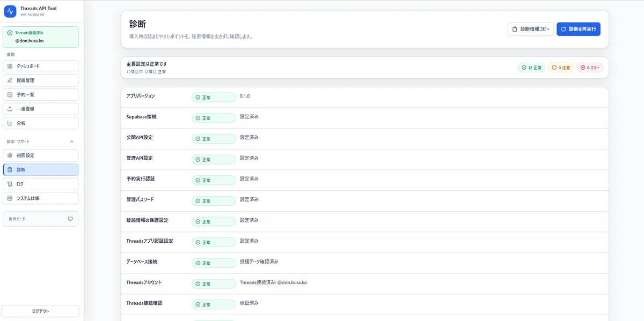644x321 pixels.
Task: Click the 正常 status badge for 予約実行認証
Action: [214, 180]
